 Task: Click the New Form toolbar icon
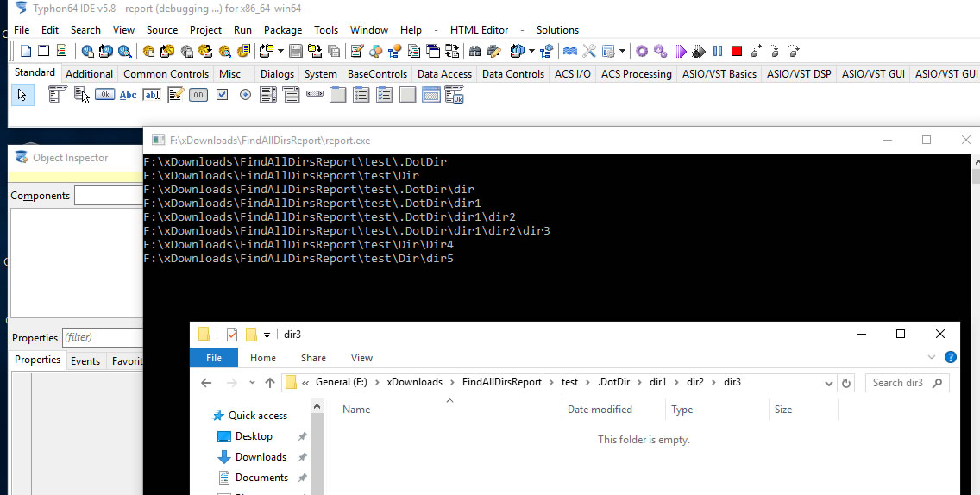pyautogui.click(x=44, y=51)
